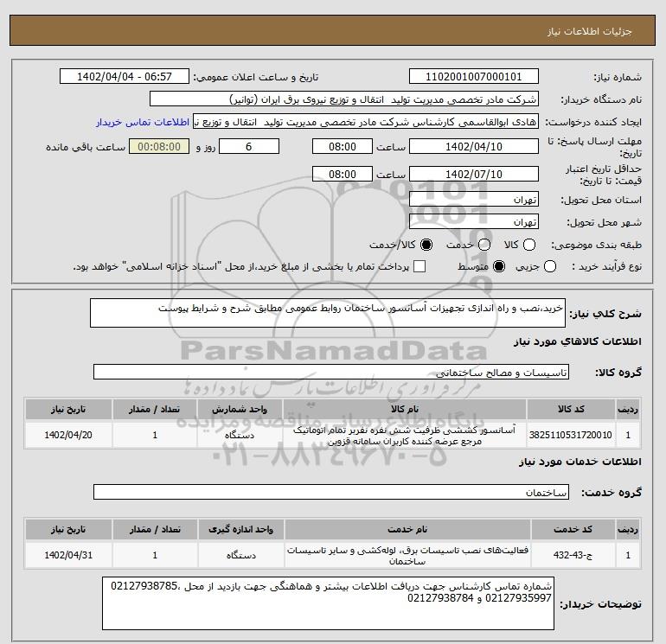Click the اطلاعات کالاهای مورد نیاز section heading
Image resolution: width=666 pixels, height=644 pixels.
(578, 341)
